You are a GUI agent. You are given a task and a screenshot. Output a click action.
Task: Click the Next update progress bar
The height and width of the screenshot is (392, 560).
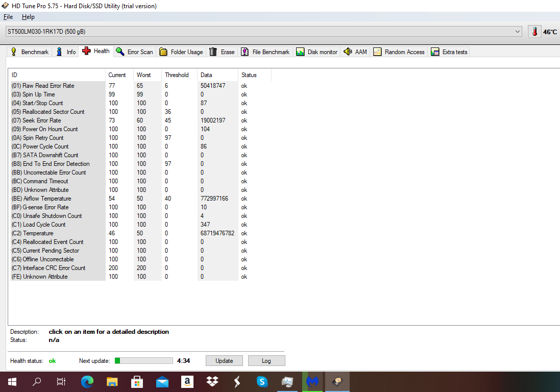coord(143,360)
